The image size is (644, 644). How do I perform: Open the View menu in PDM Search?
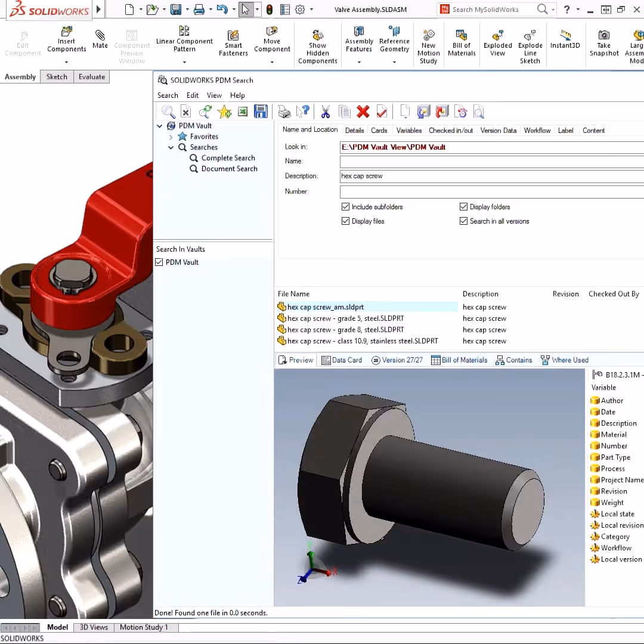(214, 95)
